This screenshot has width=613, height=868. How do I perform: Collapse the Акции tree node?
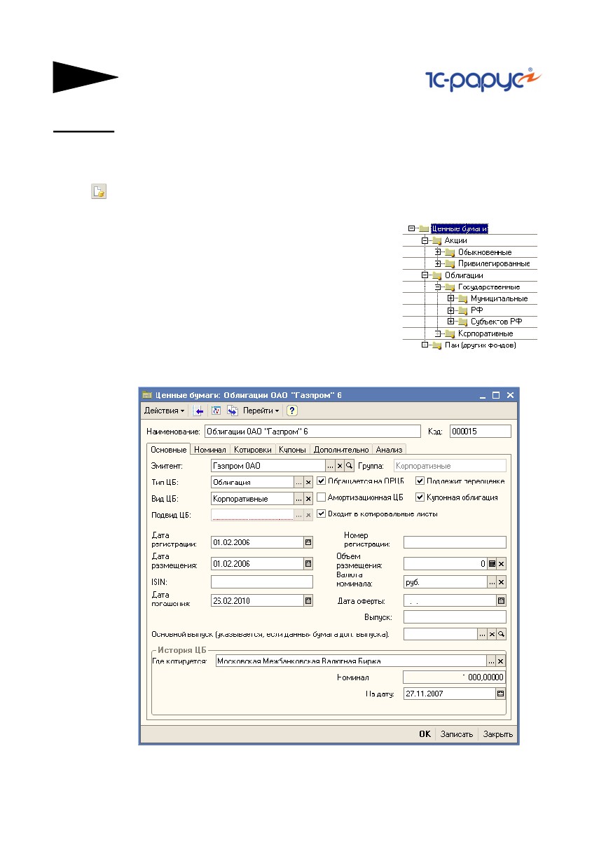[425, 240]
